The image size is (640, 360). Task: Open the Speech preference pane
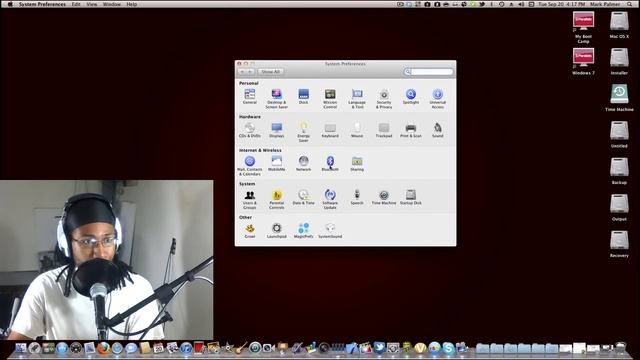(357, 197)
